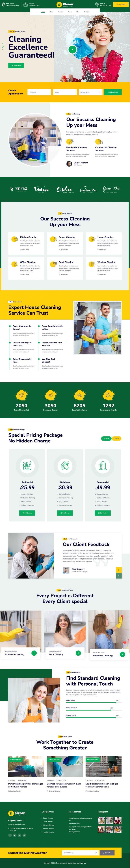Screen dimensions: 130x868
Task: Select the Yearly pricing toggle
Action: (116, 438)
